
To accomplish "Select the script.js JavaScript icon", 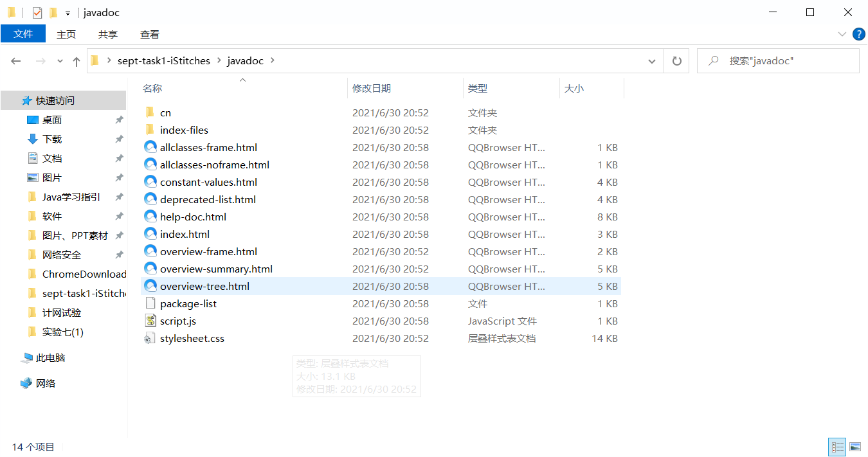I will [x=150, y=321].
